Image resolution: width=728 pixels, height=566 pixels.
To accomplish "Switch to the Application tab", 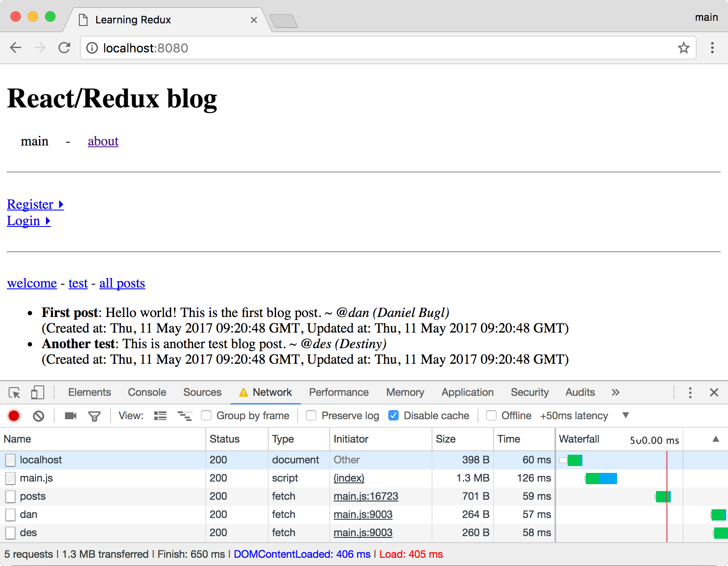I will point(468,392).
